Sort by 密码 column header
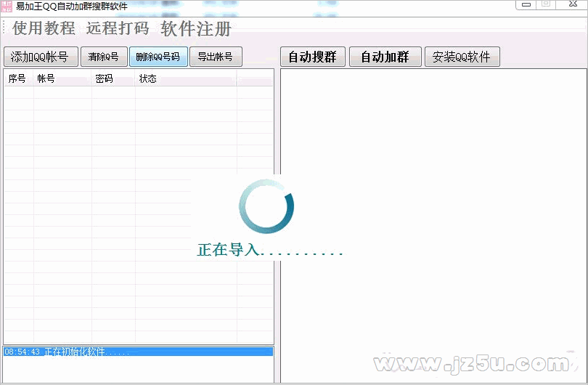Image resolution: width=588 pixels, height=385 pixels. tap(113, 78)
